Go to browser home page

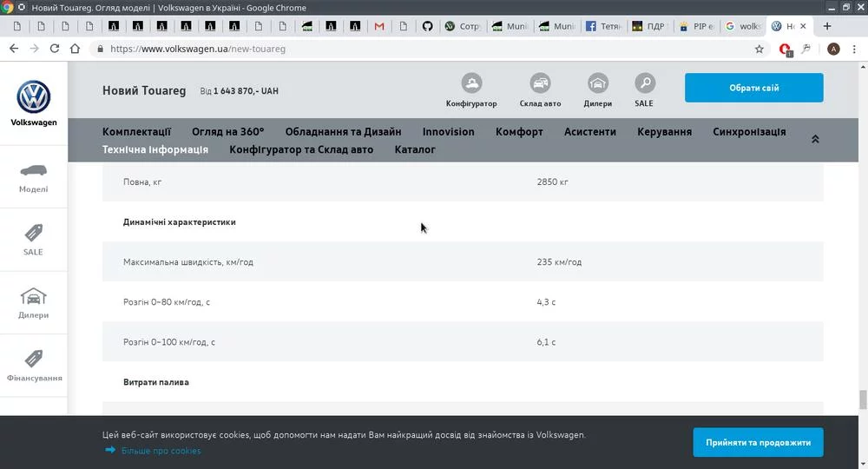tap(75, 49)
